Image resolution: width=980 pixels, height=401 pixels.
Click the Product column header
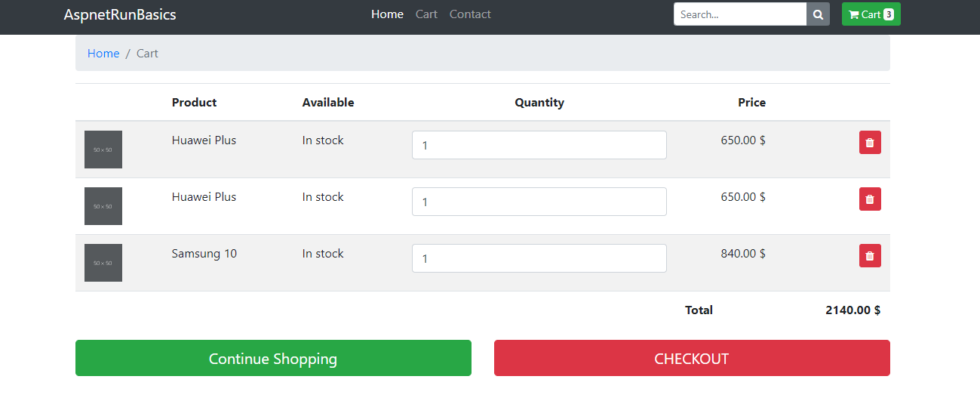[x=194, y=103]
